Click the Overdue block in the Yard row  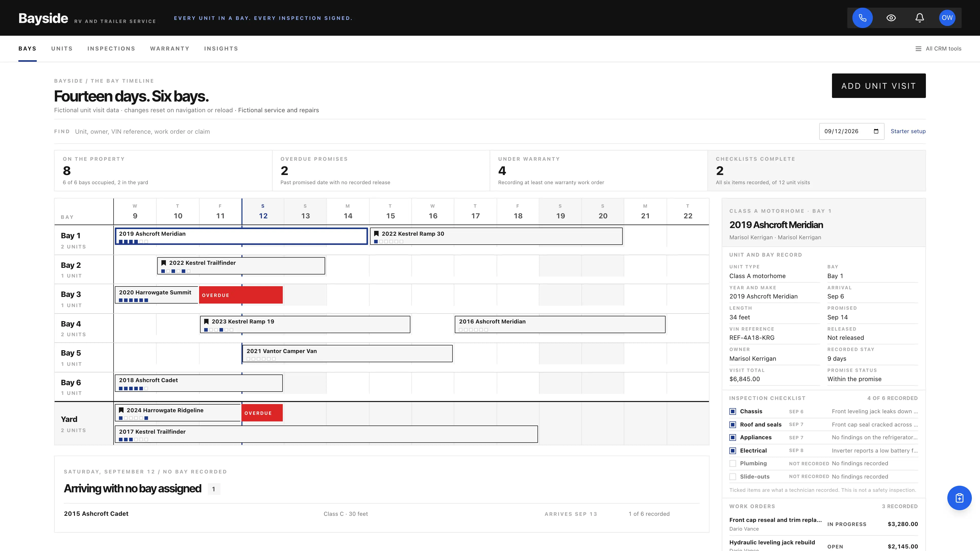(x=262, y=412)
